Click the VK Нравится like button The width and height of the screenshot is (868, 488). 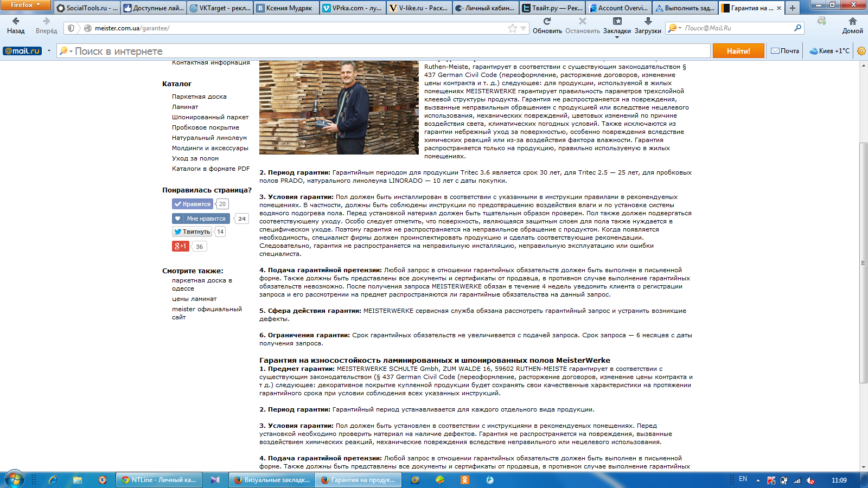(192, 204)
